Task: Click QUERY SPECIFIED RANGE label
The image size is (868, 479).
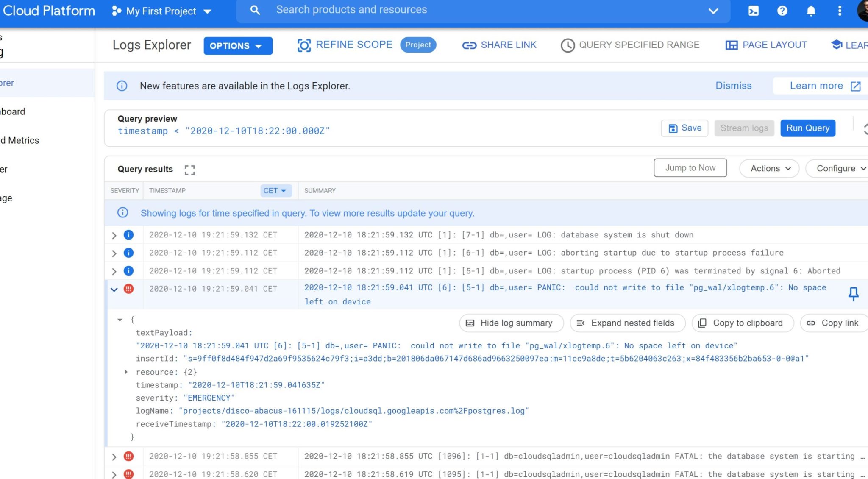Action: (639, 45)
